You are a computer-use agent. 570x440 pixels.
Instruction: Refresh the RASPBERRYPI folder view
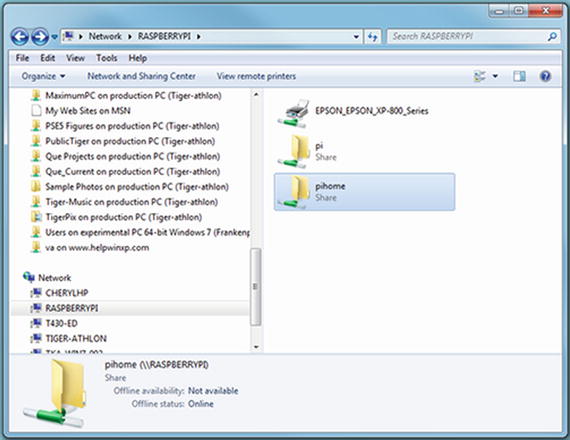pyautogui.click(x=372, y=36)
